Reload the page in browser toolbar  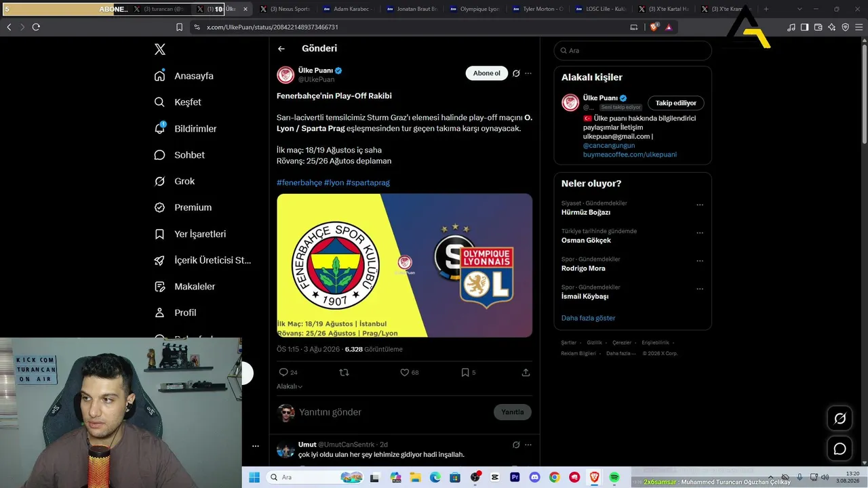36,27
